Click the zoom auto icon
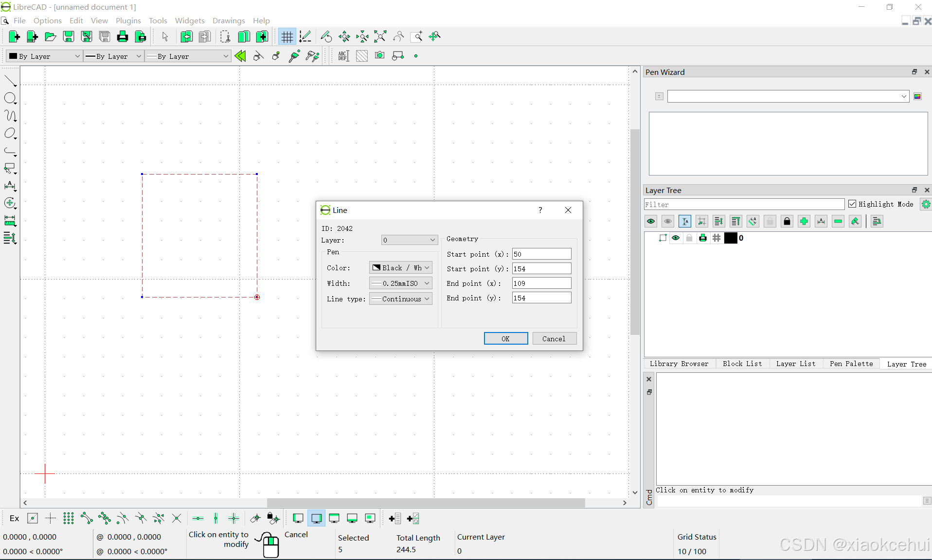932x560 pixels. (x=380, y=36)
